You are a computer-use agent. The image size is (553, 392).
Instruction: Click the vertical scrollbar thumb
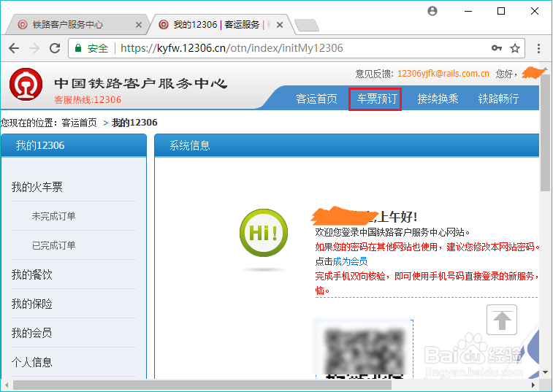[545, 133]
